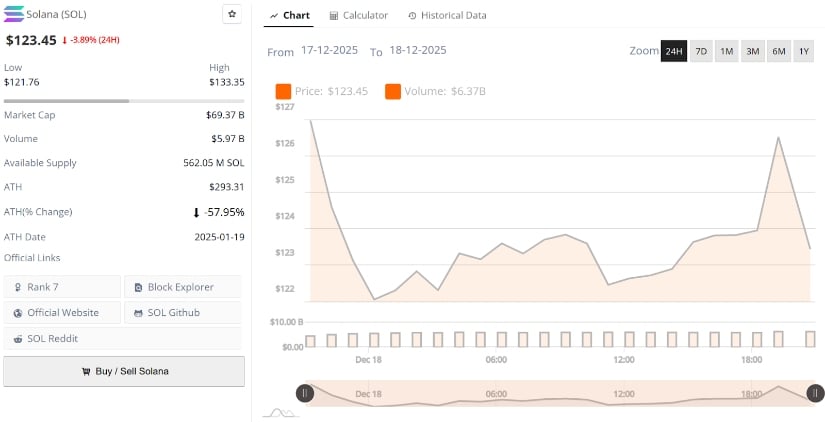This screenshot has width=825, height=422.
Task: Visit the SOL Github link
Action: point(182,313)
